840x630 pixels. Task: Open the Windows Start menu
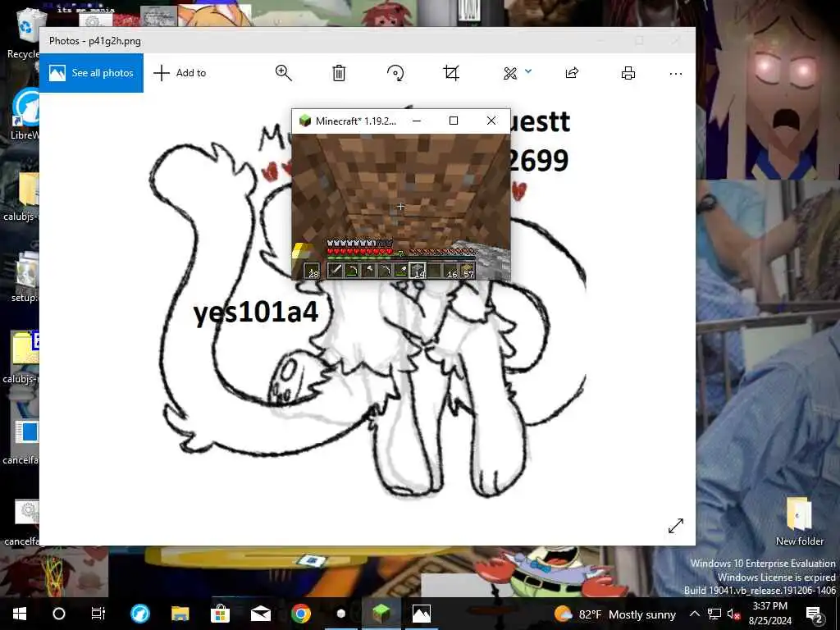[20, 614]
